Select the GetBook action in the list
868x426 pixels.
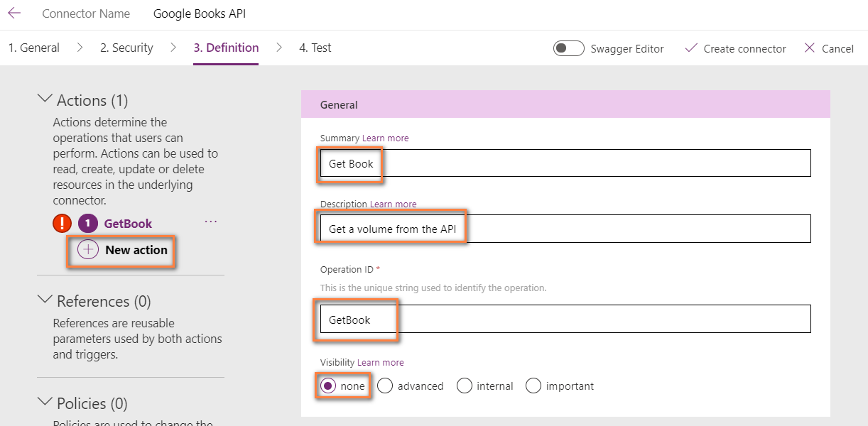pyautogui.click(x=129, y=224)
